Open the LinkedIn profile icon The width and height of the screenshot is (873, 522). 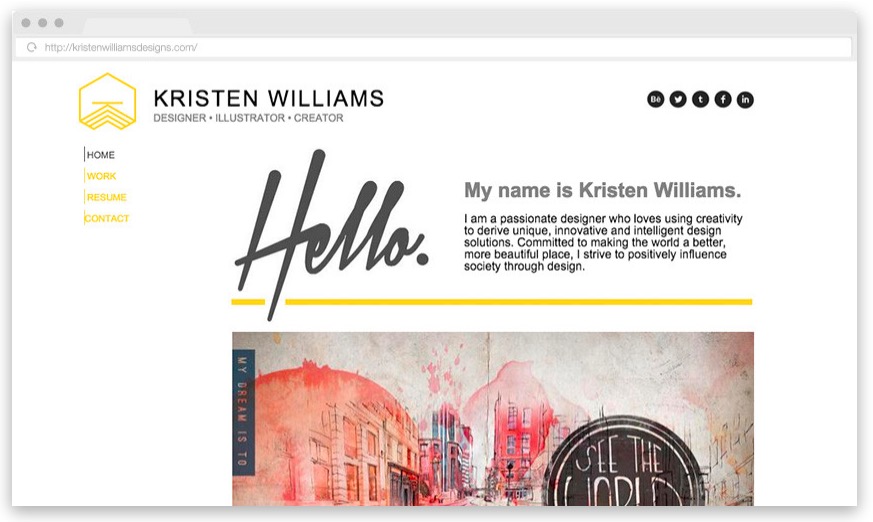coord(745,100)
